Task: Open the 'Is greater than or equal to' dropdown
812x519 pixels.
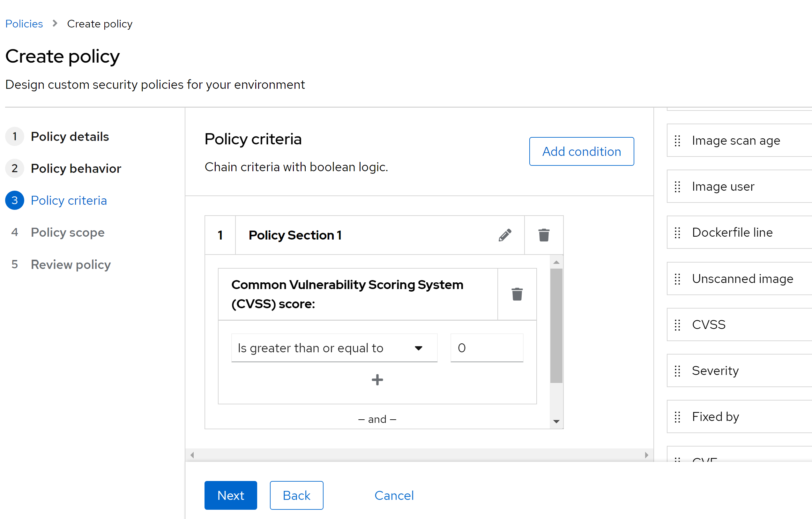Action: click(334, 348)
